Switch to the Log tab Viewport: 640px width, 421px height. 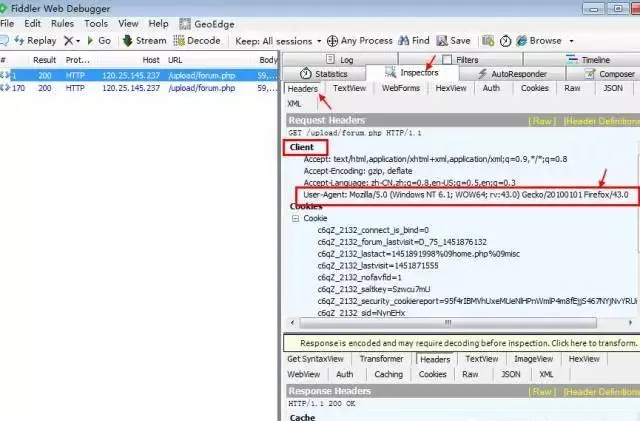click(x=340, y=60)
